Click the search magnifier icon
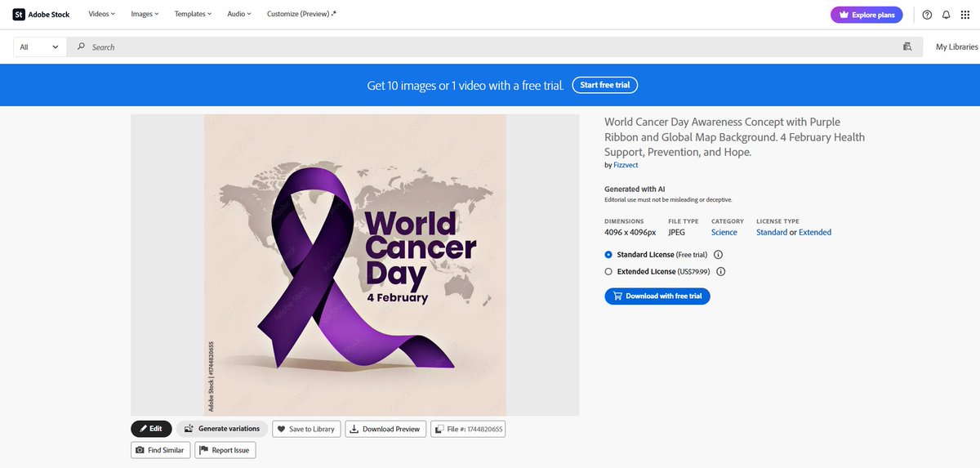 pyautogui.click(x=81, y=47)
